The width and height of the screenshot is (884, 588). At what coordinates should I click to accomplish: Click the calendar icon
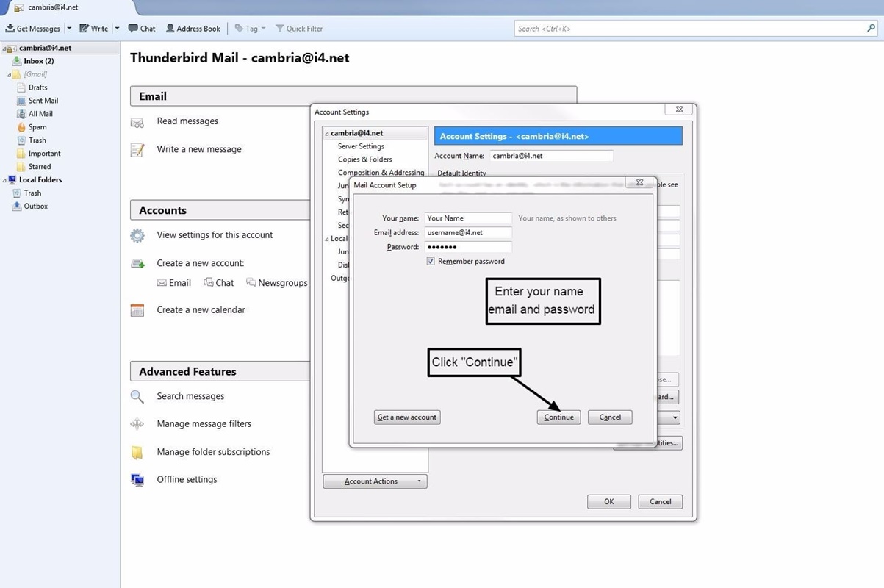click(x=137, y=310)
